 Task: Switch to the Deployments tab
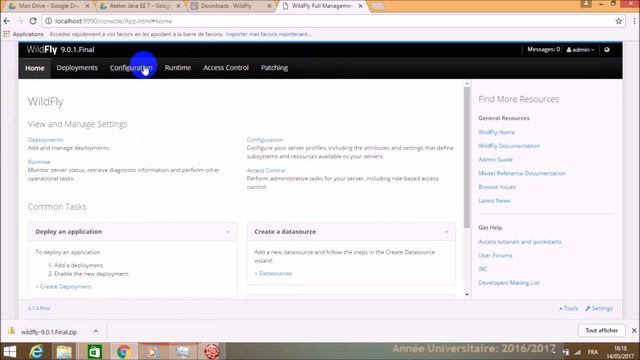77,68
